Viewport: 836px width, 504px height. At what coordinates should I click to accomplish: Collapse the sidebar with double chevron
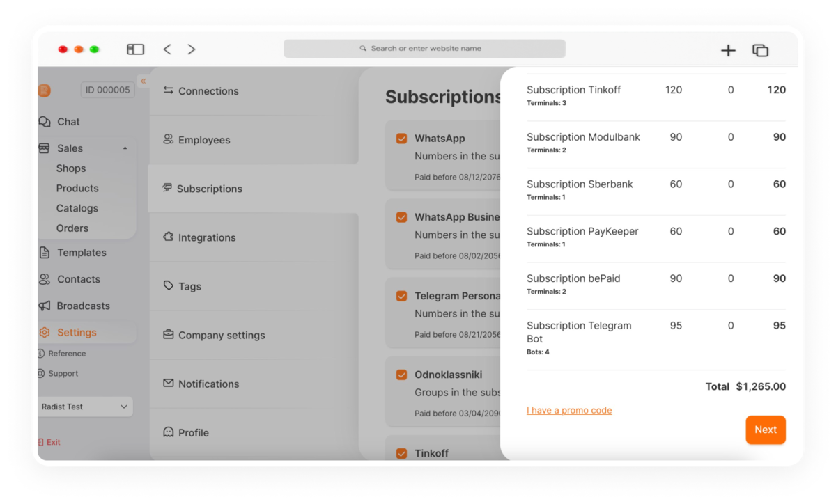143,81
